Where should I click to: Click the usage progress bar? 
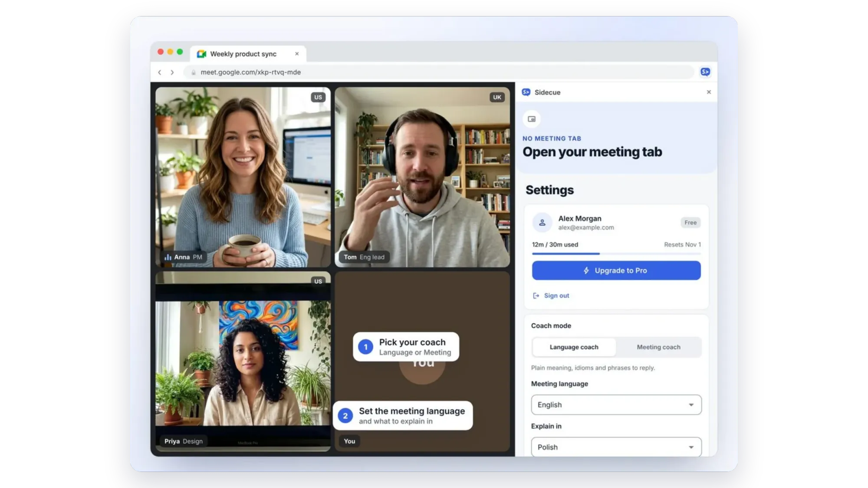[616, 253]
